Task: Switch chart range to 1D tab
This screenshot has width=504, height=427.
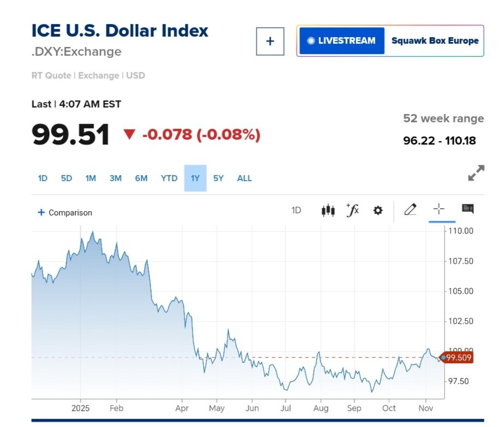Action: click(x=43, y=178)
